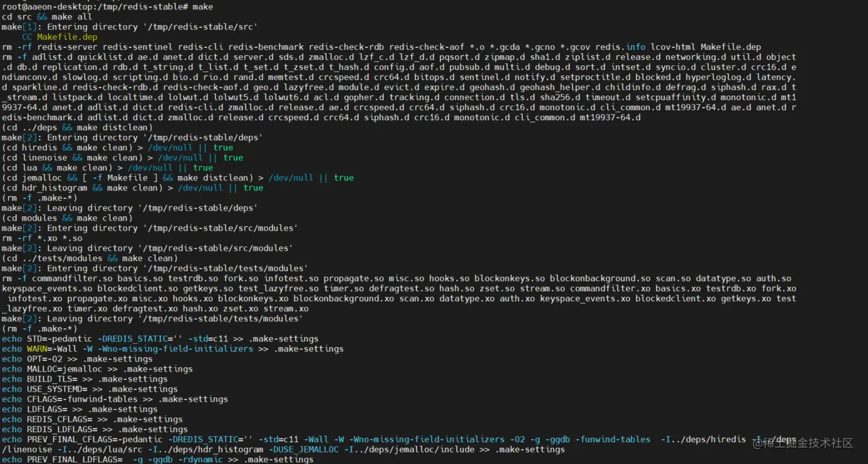868x464 pixels.
Task: Click the '(cd lua && make clean)' line
Action: click(x=107, y=168)
